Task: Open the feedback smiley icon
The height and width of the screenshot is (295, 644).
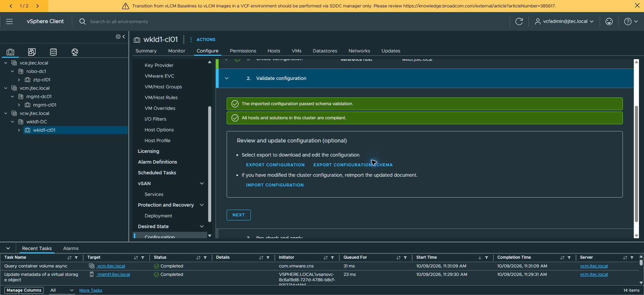Action: pyautogui.click(x=609, y=22)
